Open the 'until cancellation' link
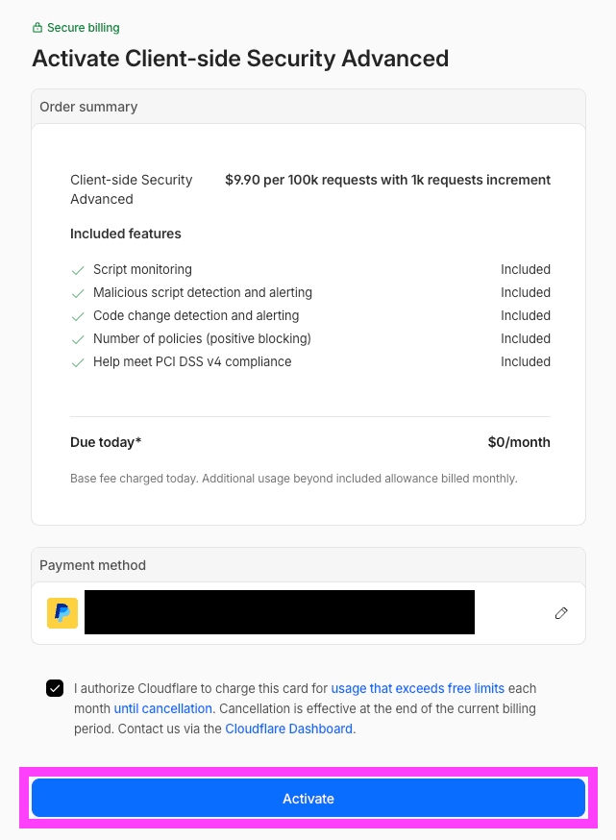This screenshot has height=840, width=616. click(x=162, y=708)
